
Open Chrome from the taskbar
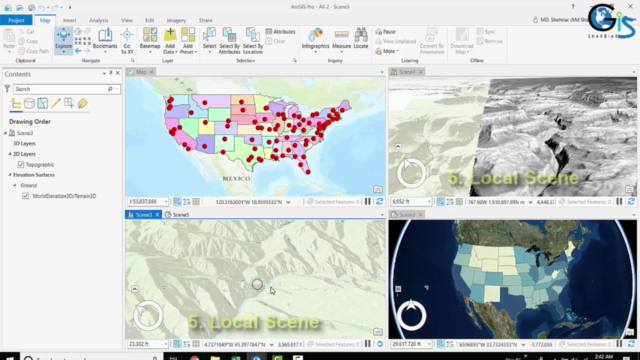click(x=195, y=358)
